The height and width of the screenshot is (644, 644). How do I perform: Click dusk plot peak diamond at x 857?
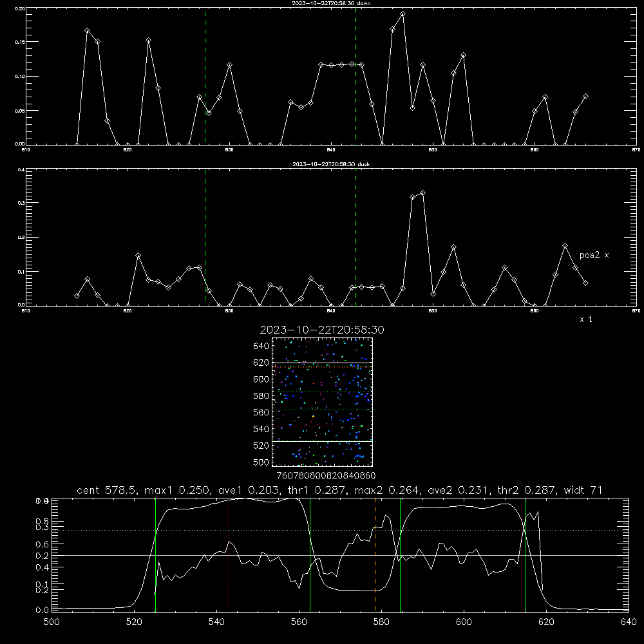(504, 268)
